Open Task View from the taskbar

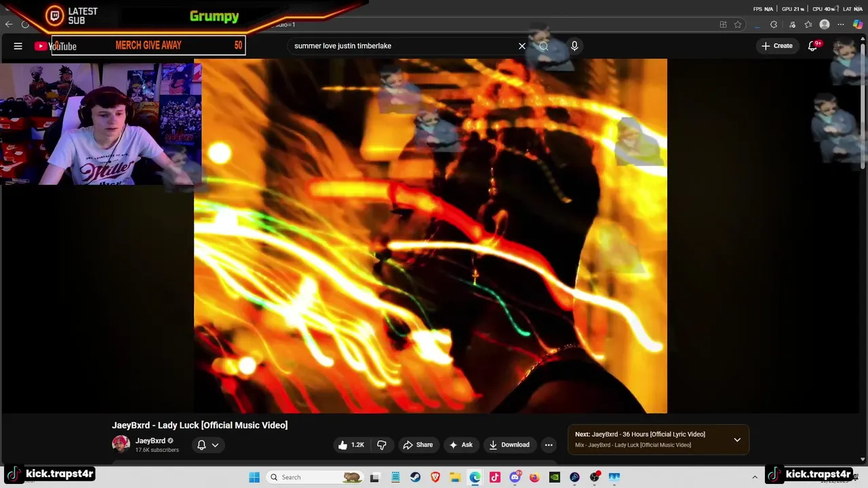tap(374, 477)
